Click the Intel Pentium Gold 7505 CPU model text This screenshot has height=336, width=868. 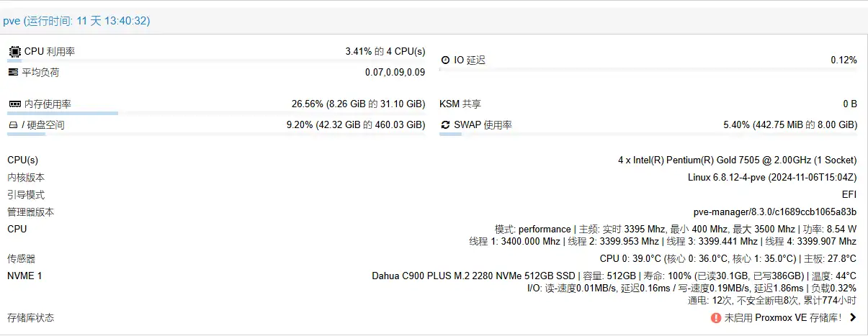[x=737, y=160]
